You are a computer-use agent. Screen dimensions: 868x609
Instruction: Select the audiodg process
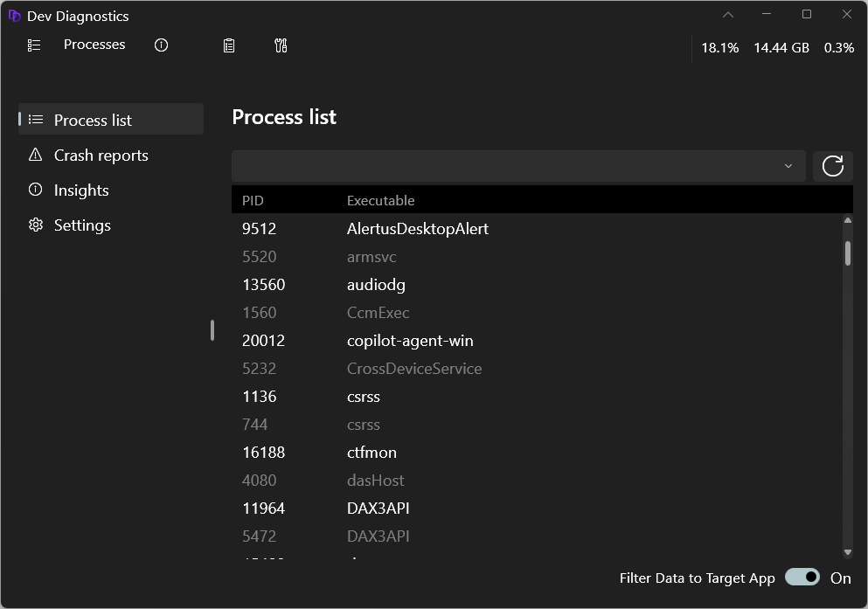pyautogui.click(x=537, y=284)
